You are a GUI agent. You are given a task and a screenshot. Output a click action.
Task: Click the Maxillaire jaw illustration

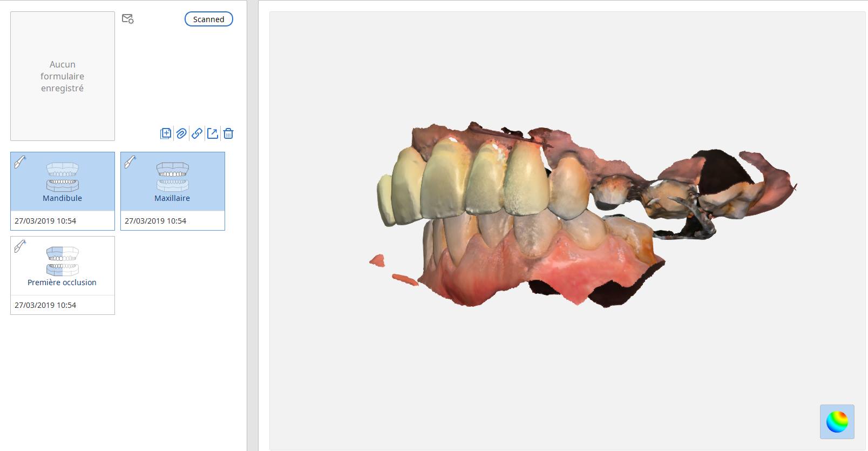[173, 177]
